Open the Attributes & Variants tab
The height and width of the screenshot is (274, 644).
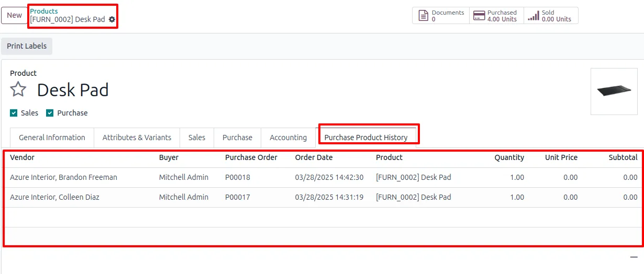click(137, 138)
